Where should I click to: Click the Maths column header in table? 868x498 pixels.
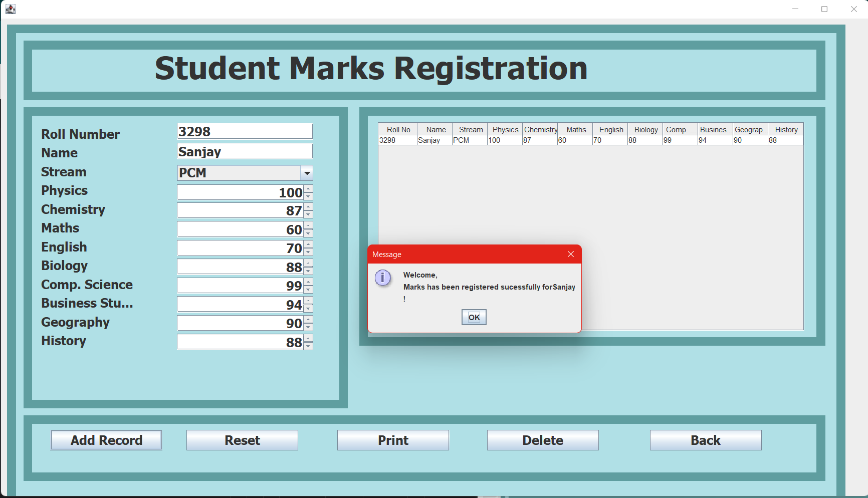click(576, 129)
